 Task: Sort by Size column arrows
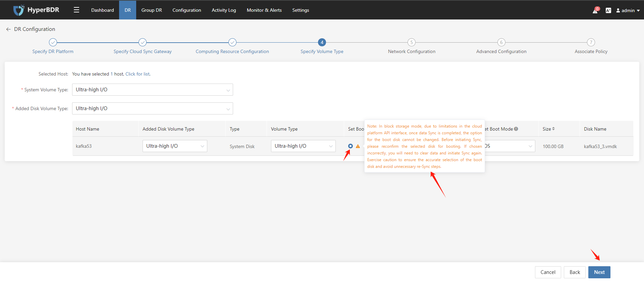tap(553, 129)
